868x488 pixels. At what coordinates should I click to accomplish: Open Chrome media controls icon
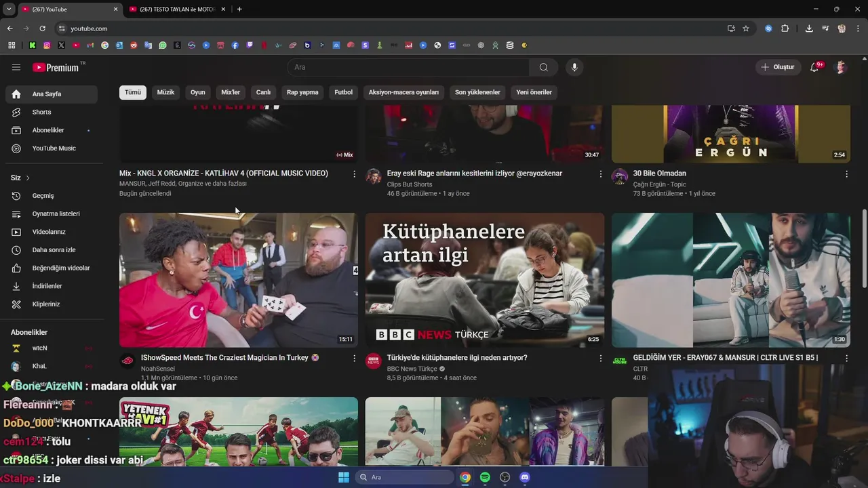point(825,28)
